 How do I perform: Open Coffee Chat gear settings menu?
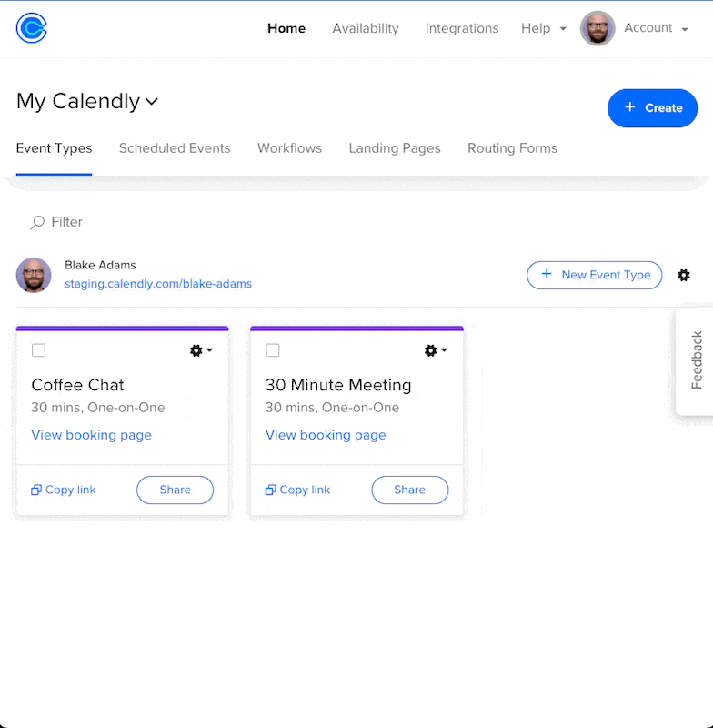pyautogui.click(x=201, y=350)
